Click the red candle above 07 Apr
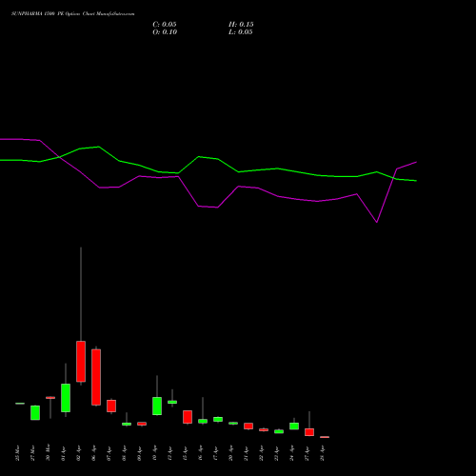 (x=111, y=406)
